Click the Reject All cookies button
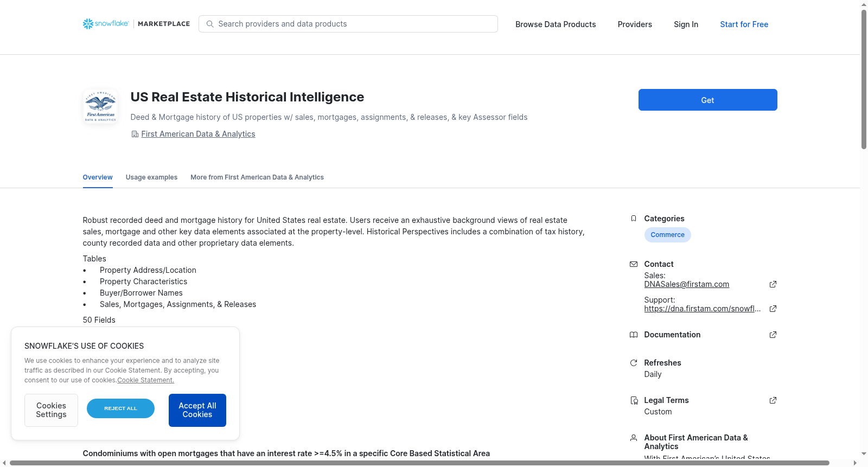 pos(120,408)
